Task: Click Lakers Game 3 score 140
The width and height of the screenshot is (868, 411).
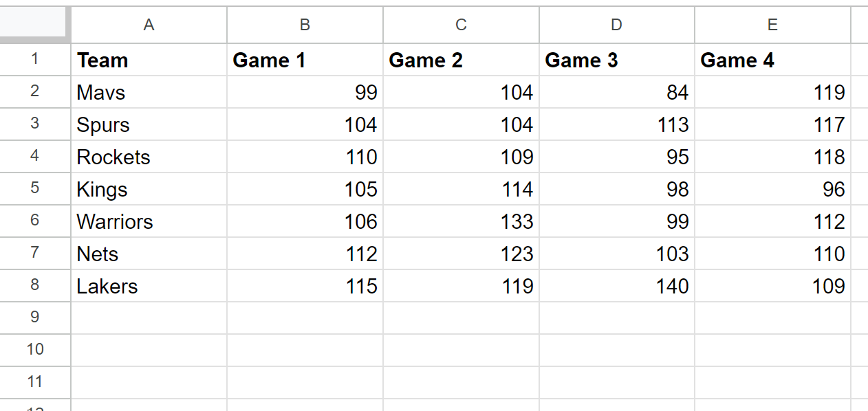Action: tap(617, 286)
